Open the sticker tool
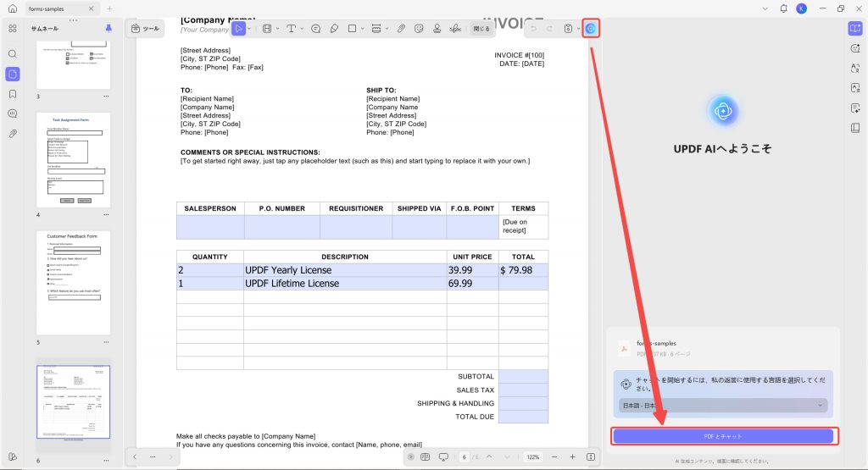 [419, 29]
